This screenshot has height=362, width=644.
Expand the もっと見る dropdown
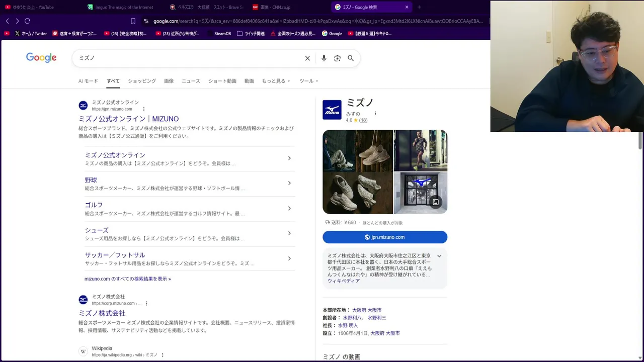coord(276,81)
